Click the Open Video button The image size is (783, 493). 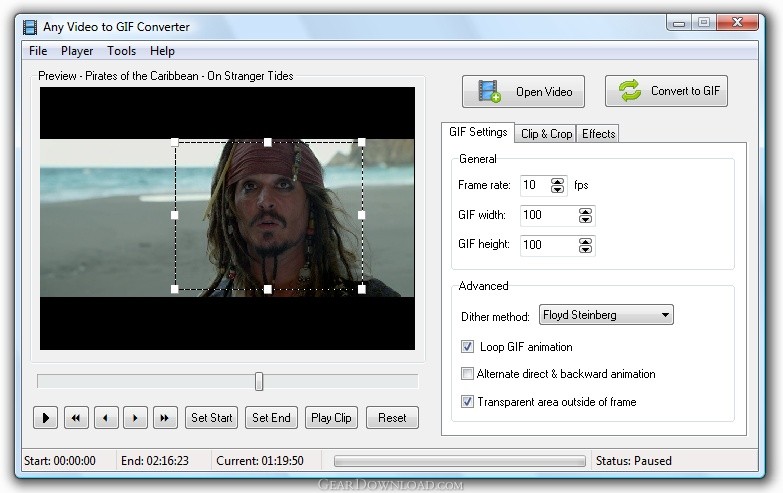(x=523, y=92)
